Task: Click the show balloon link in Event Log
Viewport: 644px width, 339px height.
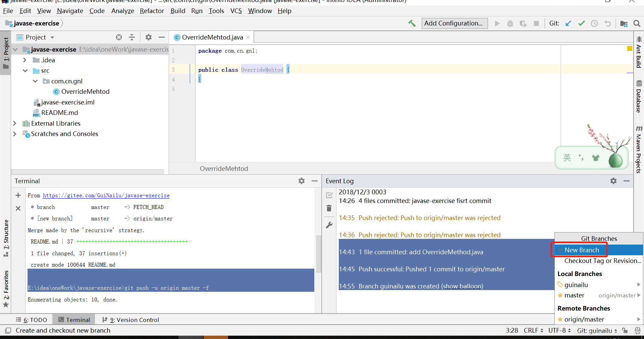Action: (x=462, y=286)
